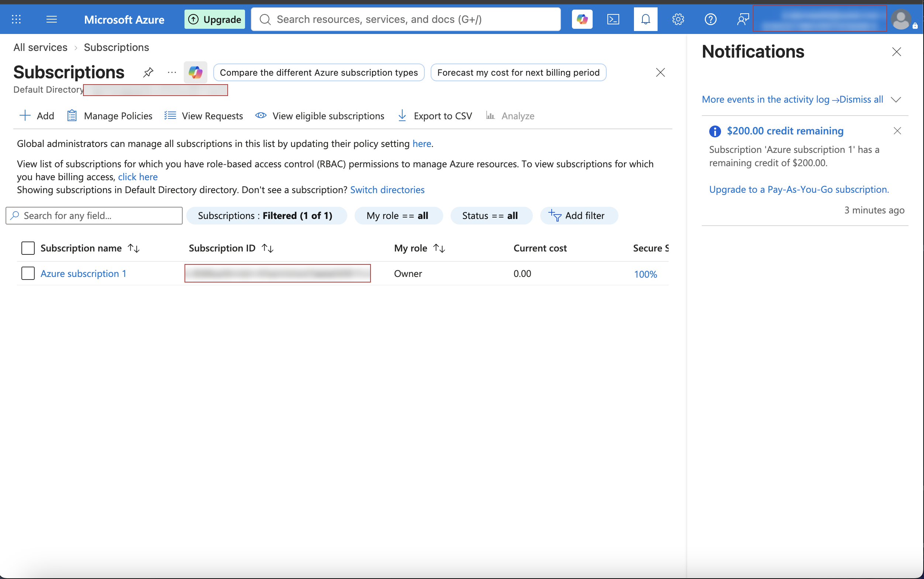
Task: Click Upgrade to a Pay-As-You-Go subscription
Action: coord(799,189)
